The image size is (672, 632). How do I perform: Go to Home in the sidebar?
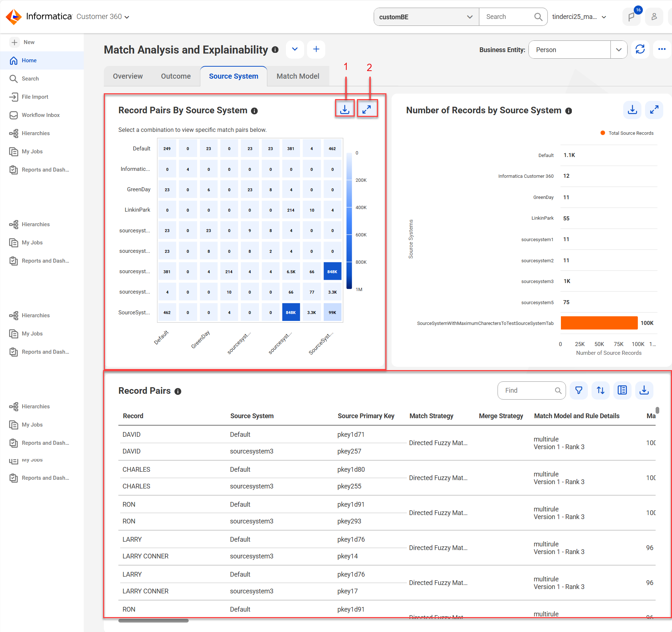click(42, 60)
